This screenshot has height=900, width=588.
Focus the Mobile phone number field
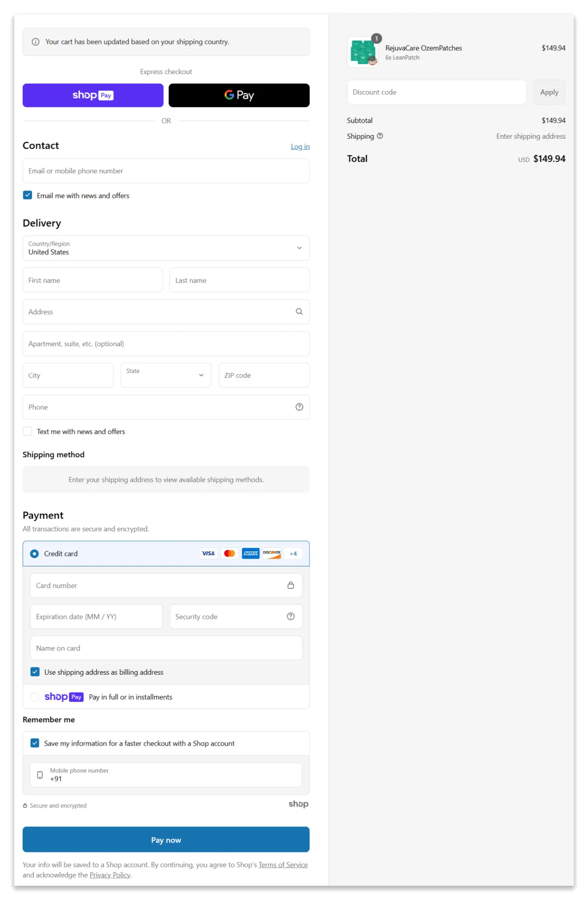(x=166, y=775)
